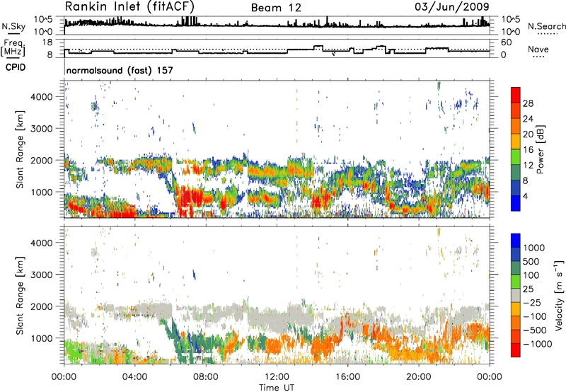Click the '1000' label on the Velocity colorbar
The height and width of the screenshot is (392, 566).
pos(534,248)
